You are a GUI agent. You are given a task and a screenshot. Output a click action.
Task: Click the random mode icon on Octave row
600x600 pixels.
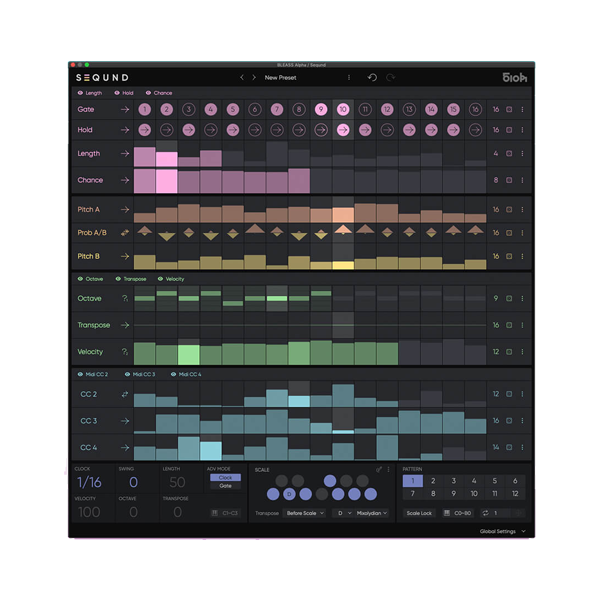click(x=125, y=299)
